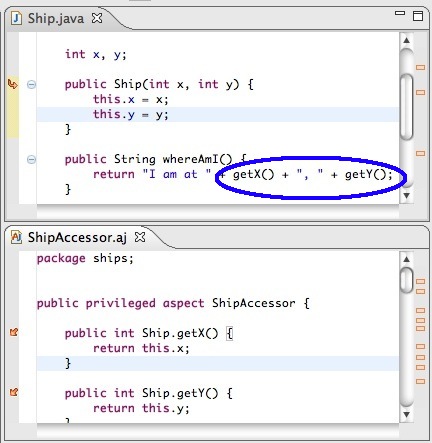This screenshot has height=443, width=432.
Task: Click the scroll down arrow in ShipAccessor.aj editor
Action: pos(406,414)
